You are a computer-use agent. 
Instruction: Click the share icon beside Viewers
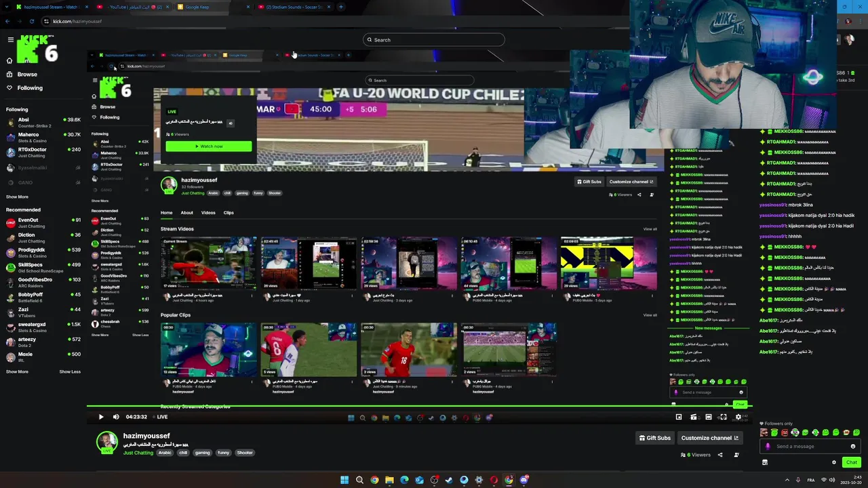[x=720, y=455]
